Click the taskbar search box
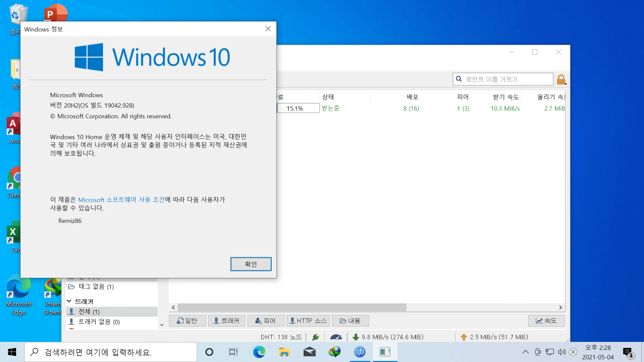Screen dimensions: 644x362 [x=111, y=352]
